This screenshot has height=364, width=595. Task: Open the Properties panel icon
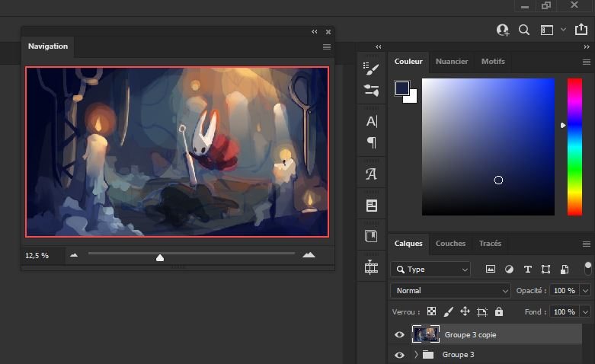pyautogui.click(x=372, y=206)
